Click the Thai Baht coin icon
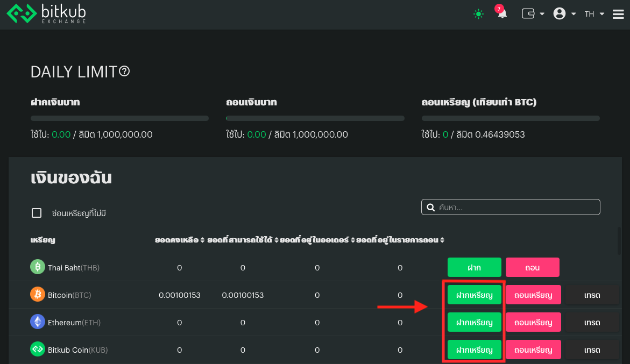Viewport: 630px width, 364px height. tap(37, 267)
